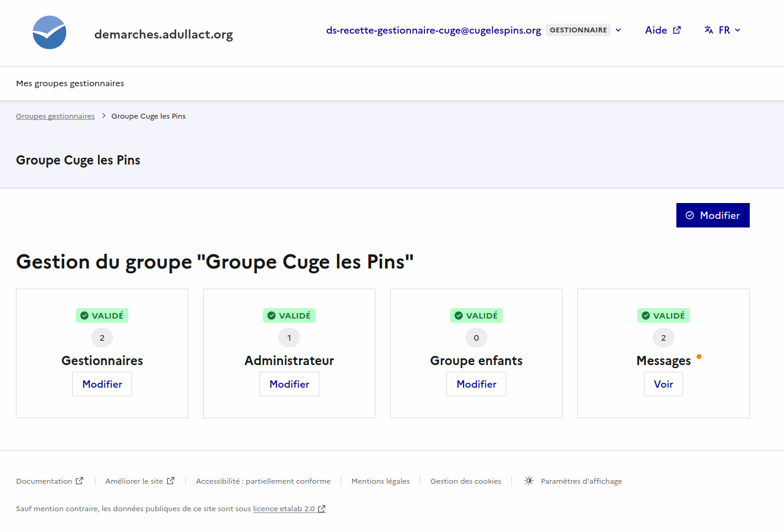Image resolution: width=784 pixels, height=532 pixels.
Task: Click the count 0 on Groupe enfants card
Action: [x=476, y=338]
